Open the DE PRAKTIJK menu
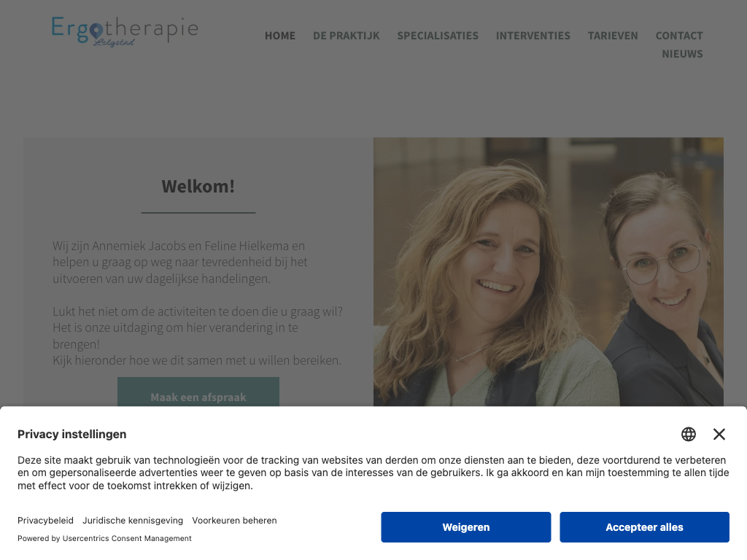This screenshot has width=747, height=560. coord(347,36)
